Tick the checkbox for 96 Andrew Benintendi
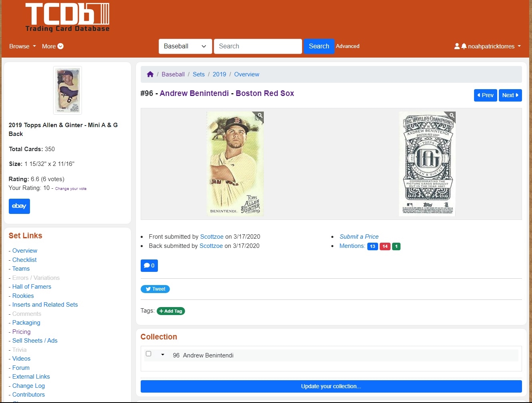 point(148,354)
